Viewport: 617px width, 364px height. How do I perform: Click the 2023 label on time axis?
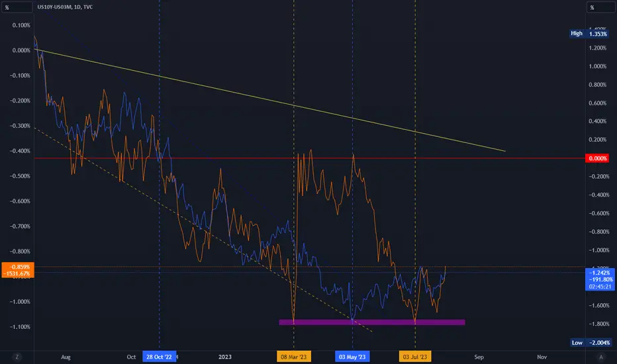pyautogui.click(x=225, y=357)
